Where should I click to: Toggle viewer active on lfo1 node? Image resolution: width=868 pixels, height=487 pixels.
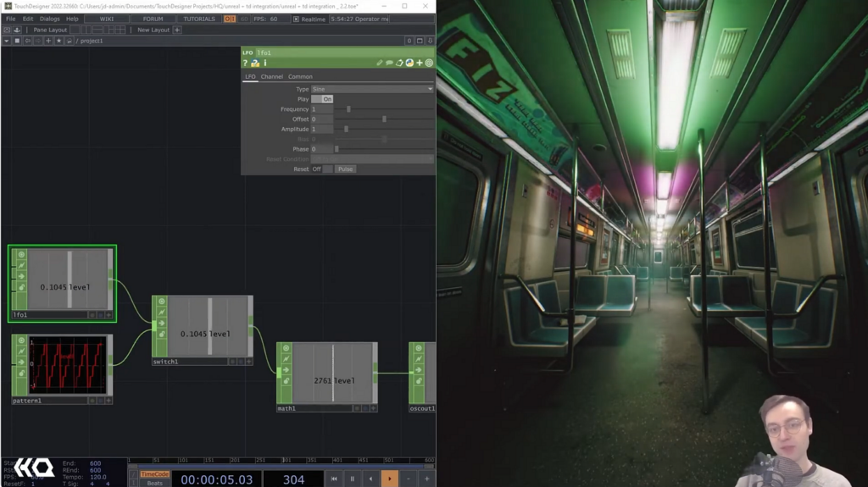click(x=21, y=255)
